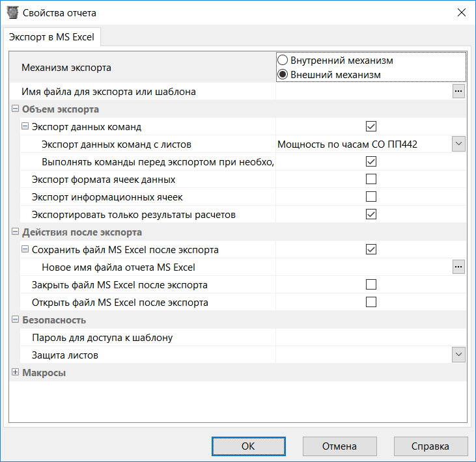Open the 'Экспорт данных команд с листов' dropdown
Viewport: 476px width, 462px height.
pos(458,144)
